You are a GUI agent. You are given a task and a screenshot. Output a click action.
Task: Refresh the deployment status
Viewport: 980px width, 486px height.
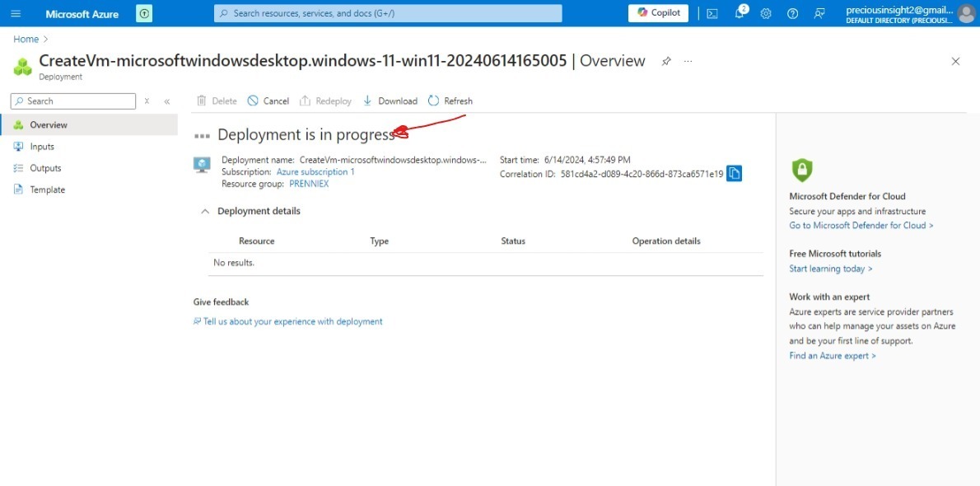pos(450,100)
